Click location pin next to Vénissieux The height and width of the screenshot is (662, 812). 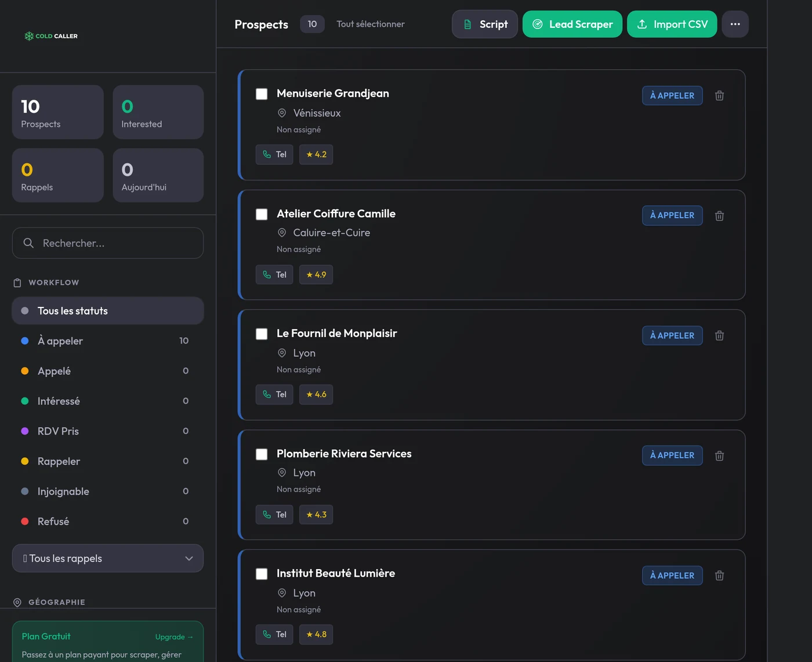pyautogui.click(x=282, y=113)
